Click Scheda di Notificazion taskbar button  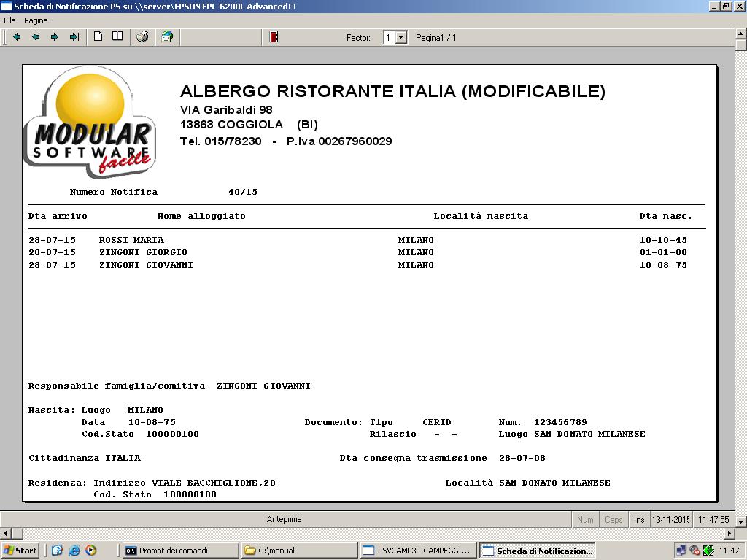pos(538,551)
